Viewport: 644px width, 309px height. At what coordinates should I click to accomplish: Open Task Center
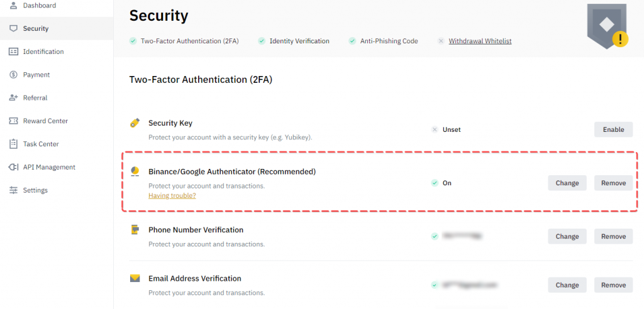coord(57,144)
